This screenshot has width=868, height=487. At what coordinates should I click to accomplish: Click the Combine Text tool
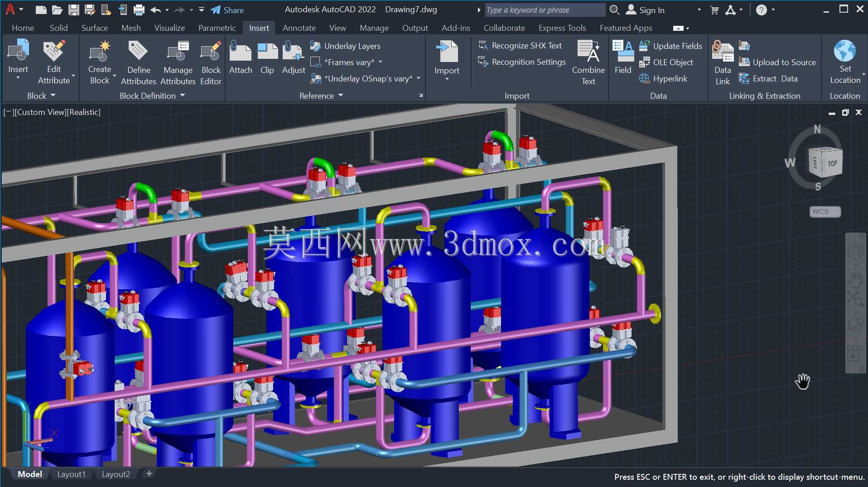click(x=588, y=62)
